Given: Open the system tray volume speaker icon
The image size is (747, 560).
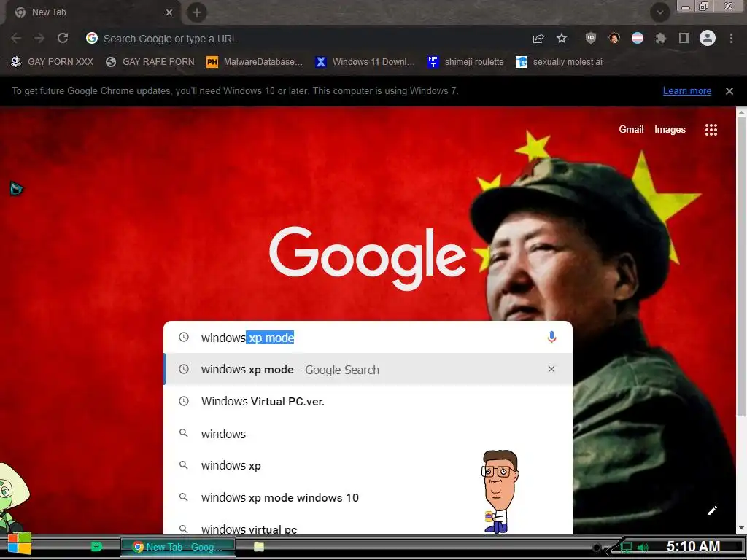Looking at the screenshot, I should (x=643, y=548).
